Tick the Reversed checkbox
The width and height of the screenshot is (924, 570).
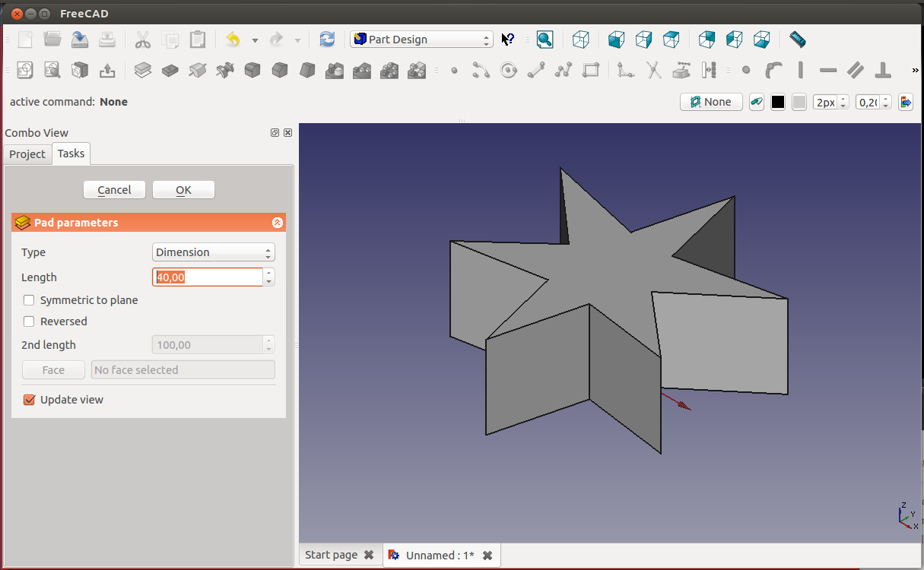(x=30, y=321)
